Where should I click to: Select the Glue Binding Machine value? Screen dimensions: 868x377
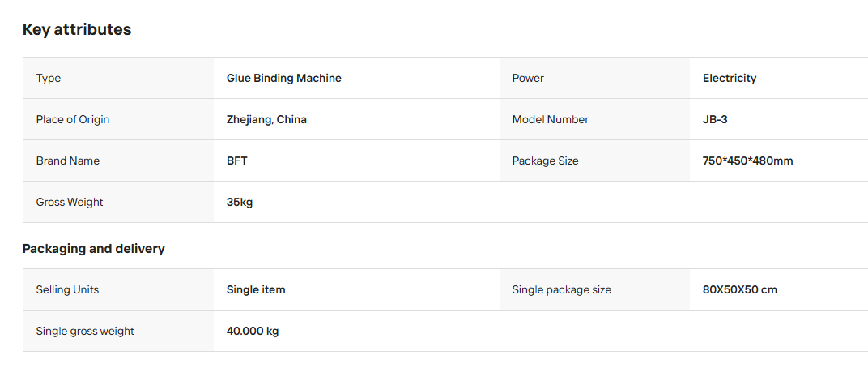(284, 78)
